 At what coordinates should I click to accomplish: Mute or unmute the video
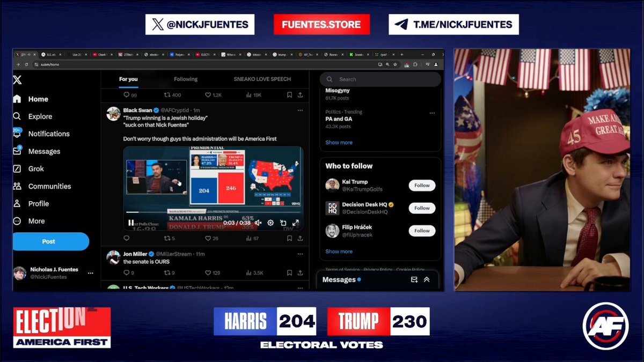pyautogui.click(x=258, y=223)
